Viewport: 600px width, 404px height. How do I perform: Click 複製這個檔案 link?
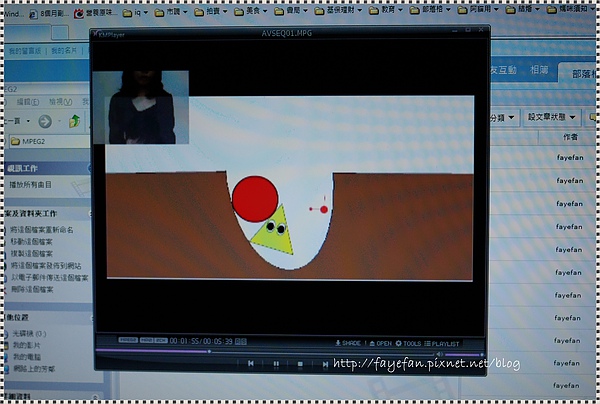pyautogui.click(x=32, y=253)
